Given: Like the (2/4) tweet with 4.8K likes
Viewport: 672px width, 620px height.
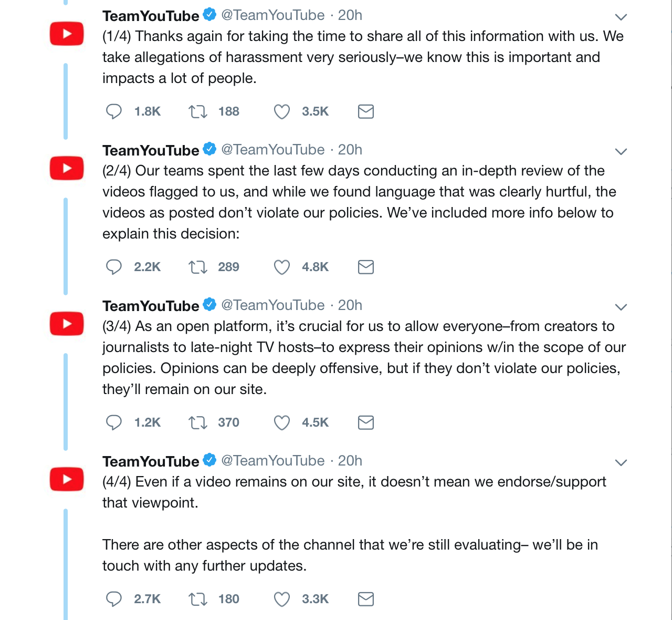Looking at the screenshot, I should point(282,267).
